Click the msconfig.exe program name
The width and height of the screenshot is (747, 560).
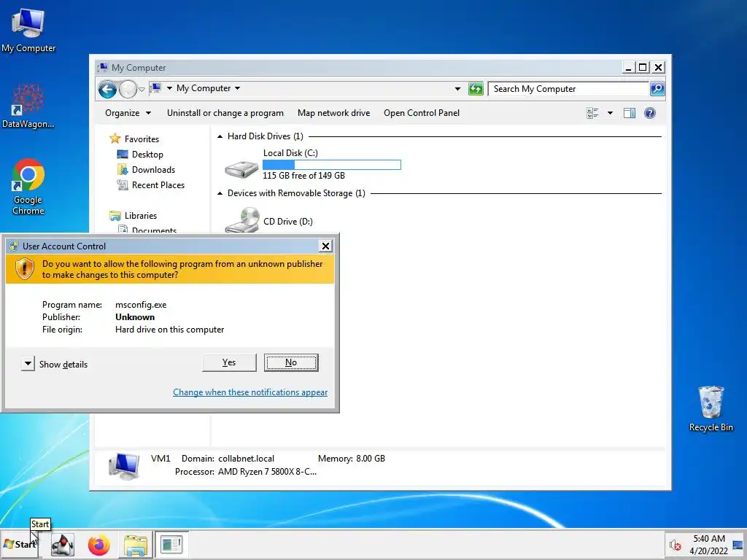click(x=141, y=305)
